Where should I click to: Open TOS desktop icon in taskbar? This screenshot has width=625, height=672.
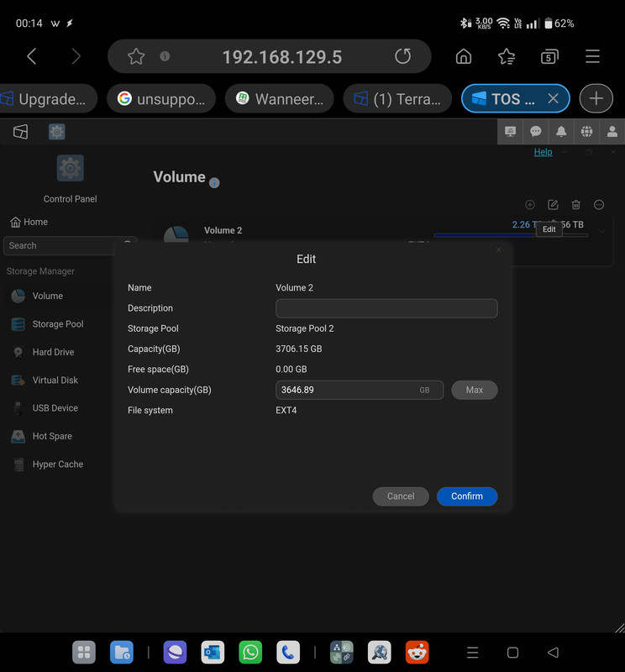coord(20,132)
